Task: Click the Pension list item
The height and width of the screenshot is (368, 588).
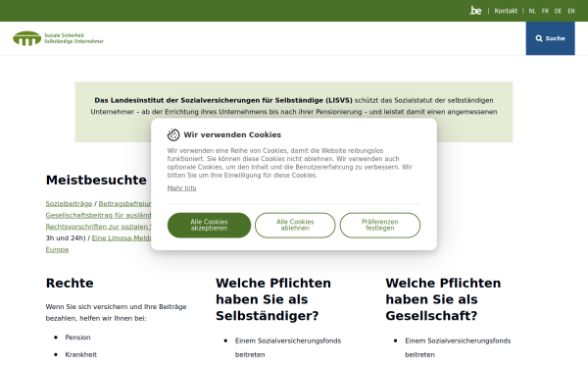Action: tap(77, 338)
